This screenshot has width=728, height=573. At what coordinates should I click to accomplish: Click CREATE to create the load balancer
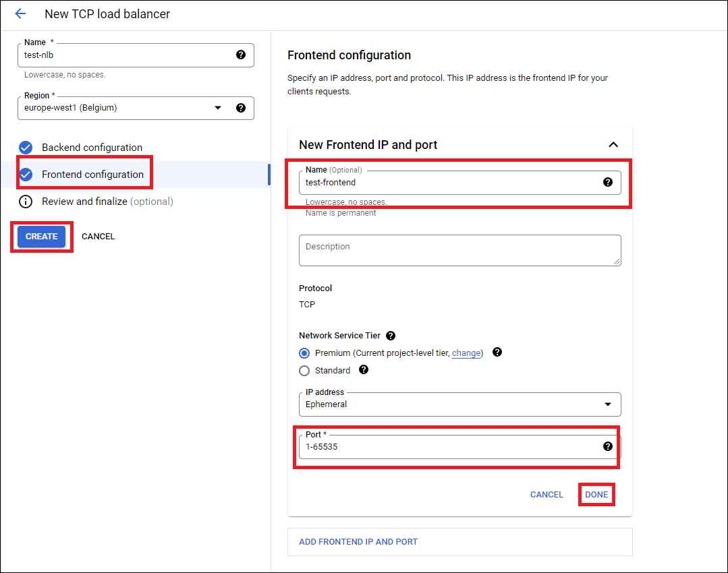tap(41, 236)
